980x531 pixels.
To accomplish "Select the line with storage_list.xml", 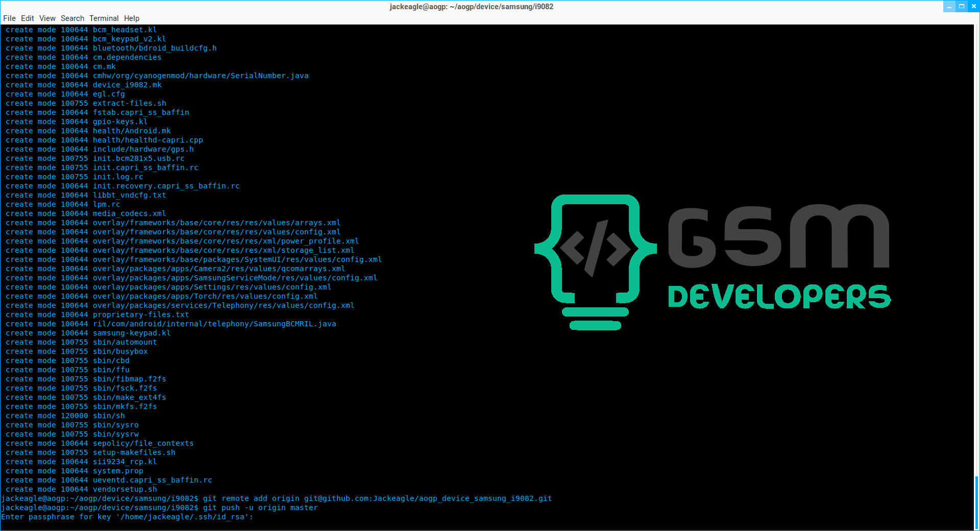I will 180,251.
